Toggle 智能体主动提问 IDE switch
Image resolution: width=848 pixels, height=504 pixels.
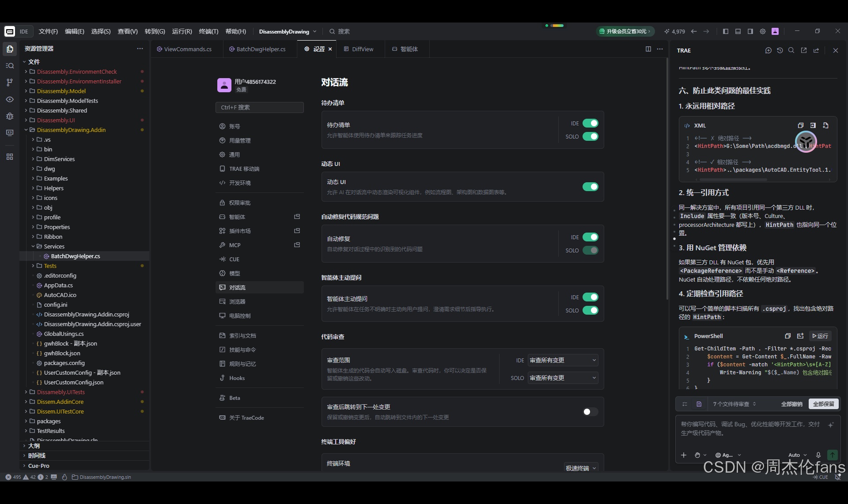(591, 297)
